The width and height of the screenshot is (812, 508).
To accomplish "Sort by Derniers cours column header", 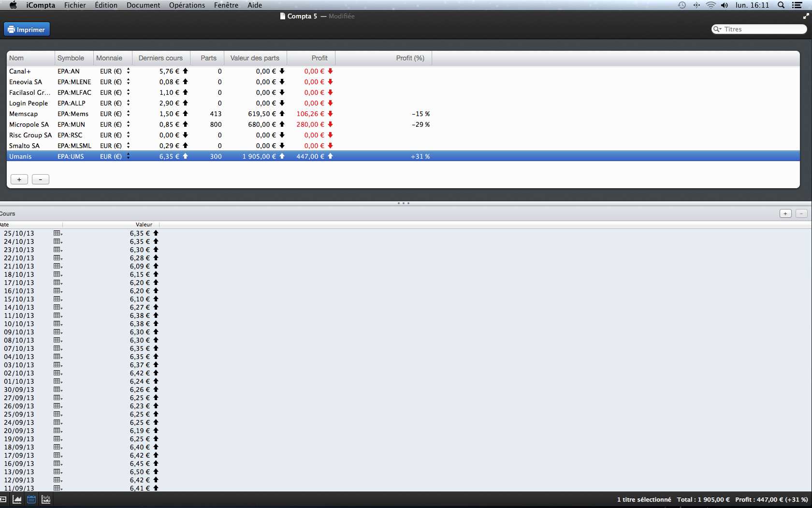I will (161, 58).
